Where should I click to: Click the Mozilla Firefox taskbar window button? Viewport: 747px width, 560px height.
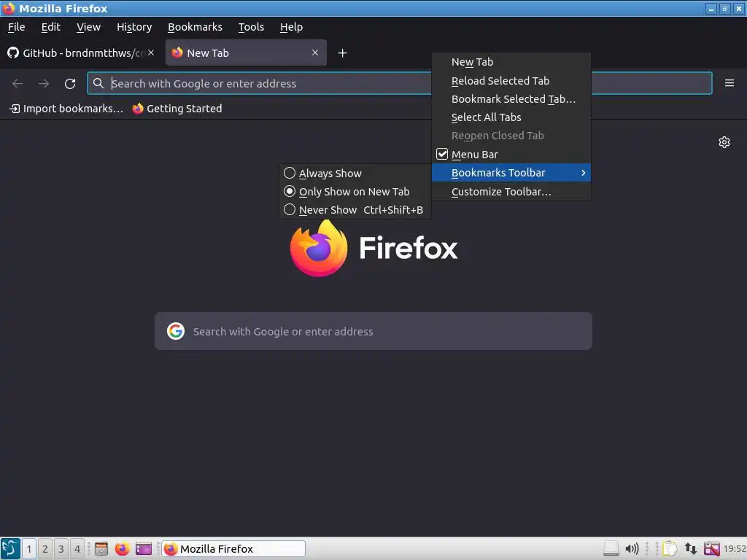pyautogui.click(x=233, y=548)
